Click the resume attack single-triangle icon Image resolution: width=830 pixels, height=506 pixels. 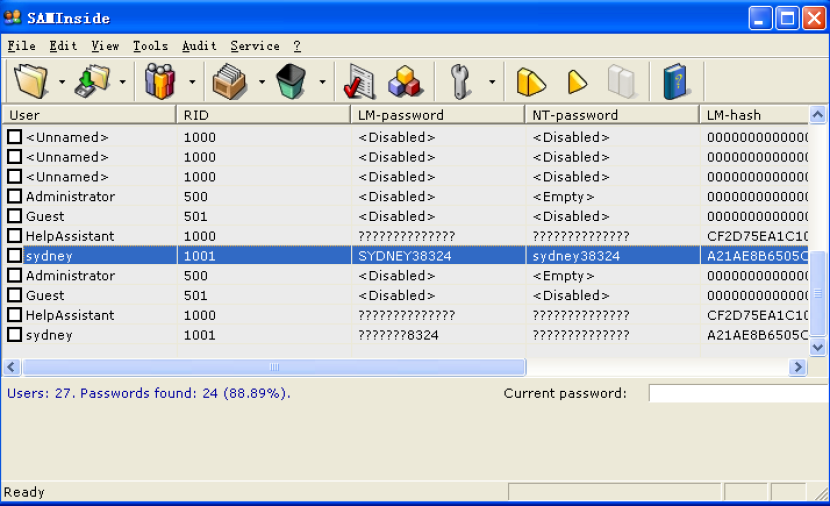coord(577,82)
